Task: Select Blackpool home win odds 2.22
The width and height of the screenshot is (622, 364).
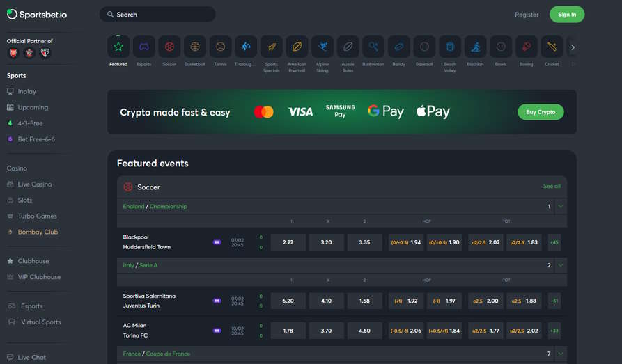Action: pyautogui.click(x=288, y=242)
